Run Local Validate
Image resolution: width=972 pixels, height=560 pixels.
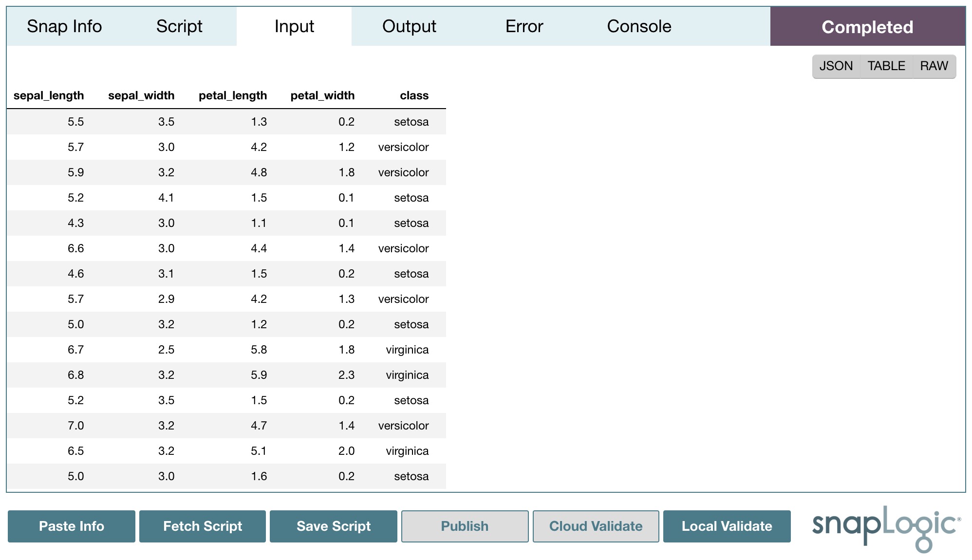(x=727, y=526)
